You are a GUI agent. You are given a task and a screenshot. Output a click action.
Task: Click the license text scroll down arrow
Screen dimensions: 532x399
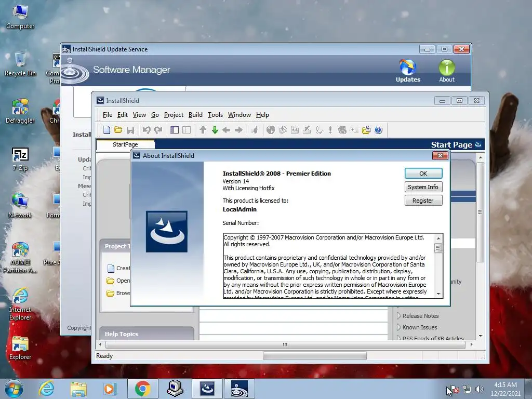(438, 294)
